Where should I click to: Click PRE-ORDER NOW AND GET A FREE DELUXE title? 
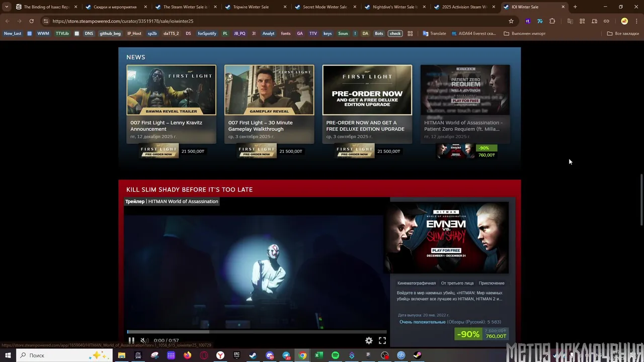click(365, 126)
